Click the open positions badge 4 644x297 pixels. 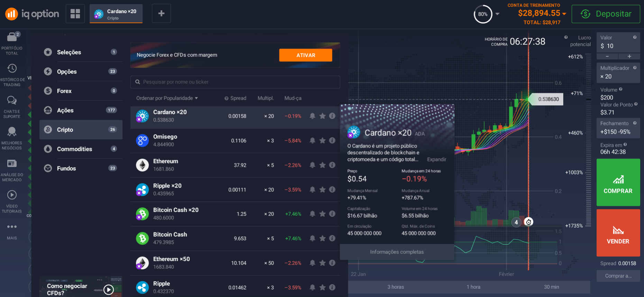(516, 222)
